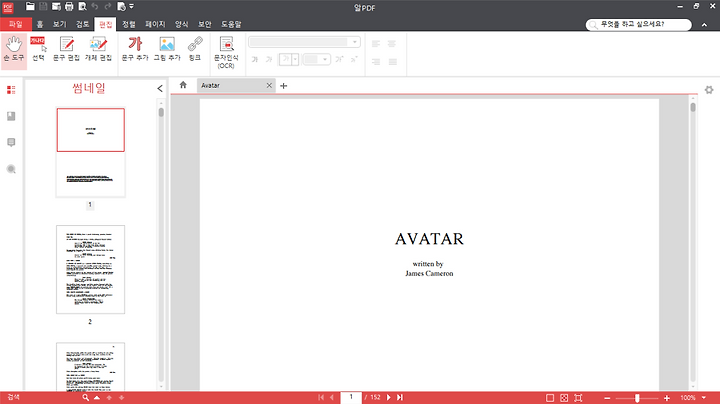Click the 'What do you want' search box
This screenshot has width=720, height=404.
coord(639,24)
